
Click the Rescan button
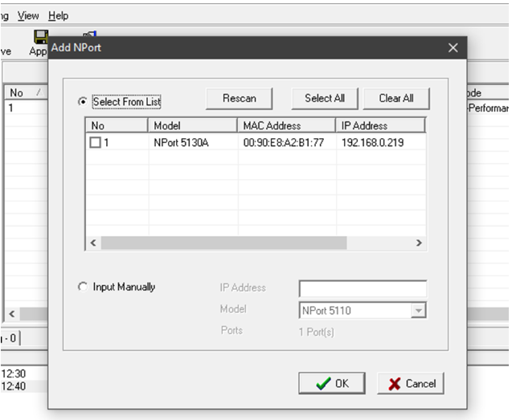point(239,98)
